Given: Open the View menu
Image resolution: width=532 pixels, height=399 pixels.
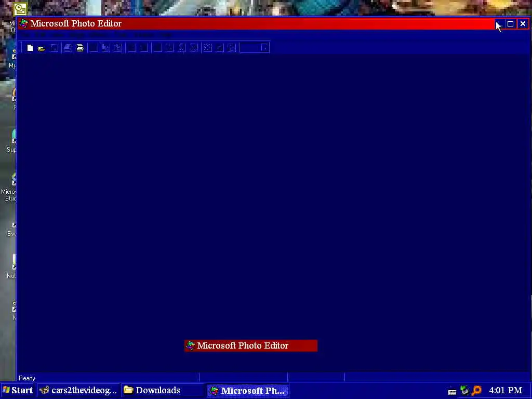Looking at the screenshot, I should coord(58,35).
